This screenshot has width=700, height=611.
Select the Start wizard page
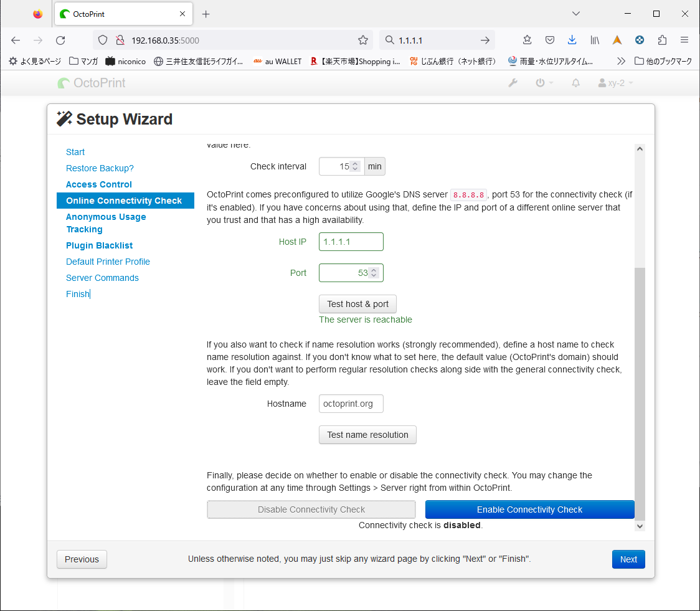point(75,152)
